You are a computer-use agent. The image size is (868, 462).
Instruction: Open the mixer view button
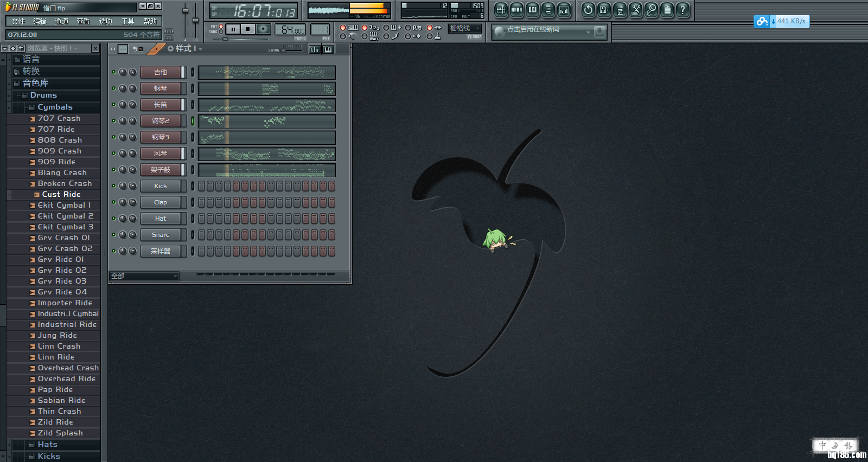(564, 9)
